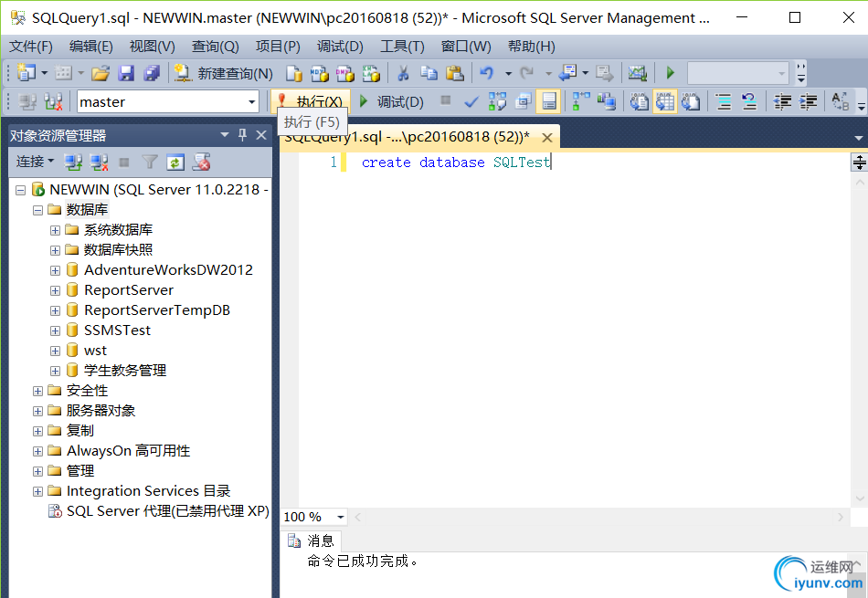
Task: Expand the 系统数据库 folder
Action: pos(55,230)
